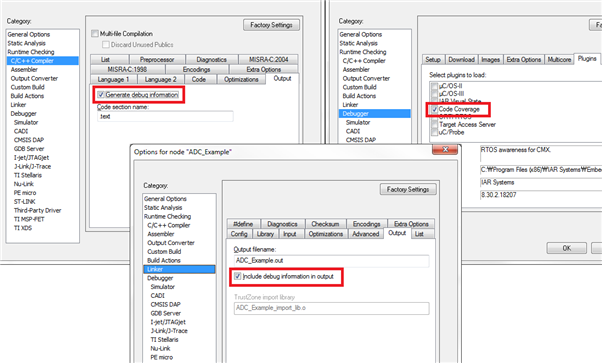The width and height of the screenshot is (602, 363).
Task: Select C/C++ Compiler category in compiler dialog
Action: tap(43, 61)
